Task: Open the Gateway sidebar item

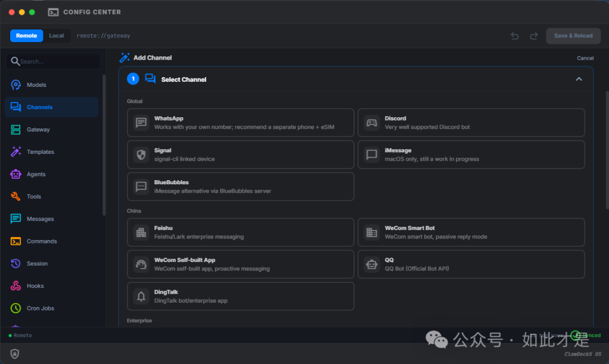Action: (38, 130)
